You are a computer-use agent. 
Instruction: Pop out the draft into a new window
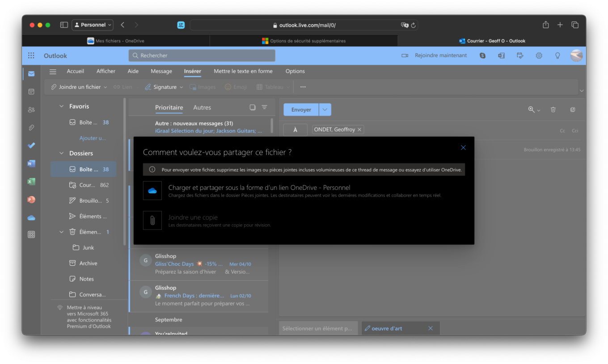pos(573,109)
